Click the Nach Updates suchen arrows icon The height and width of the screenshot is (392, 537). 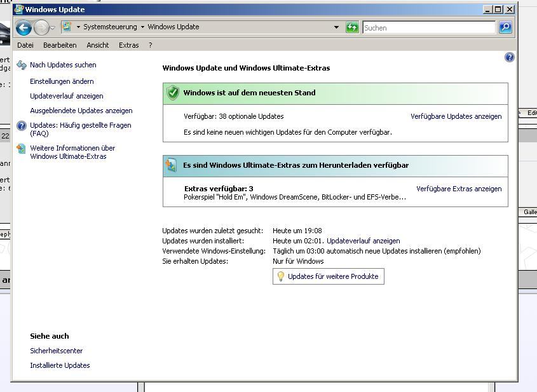tap(22, 65)
